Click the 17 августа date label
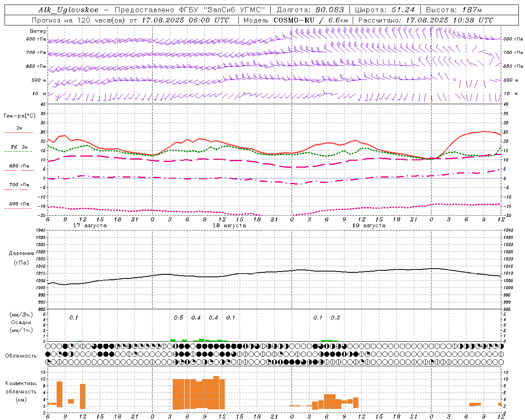The width and height of the screenshot is (525, 420). tap(90, 226)
